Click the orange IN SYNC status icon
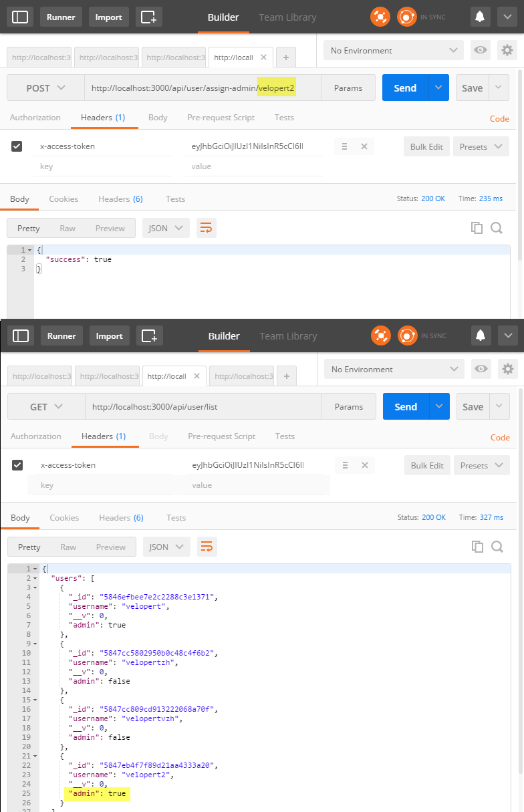This screenshot has height=812, width=524. pos(407,17)
